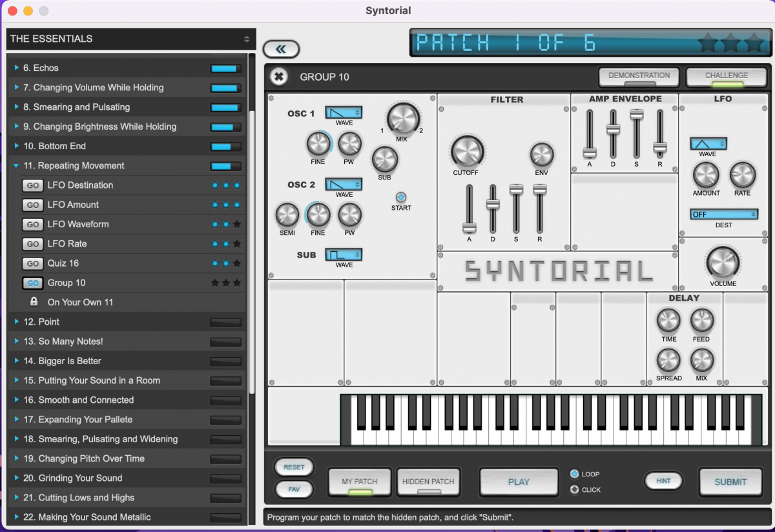Switch to My Patch
Viewport: 775px width, 532px height.
click(x=360, y=482)
